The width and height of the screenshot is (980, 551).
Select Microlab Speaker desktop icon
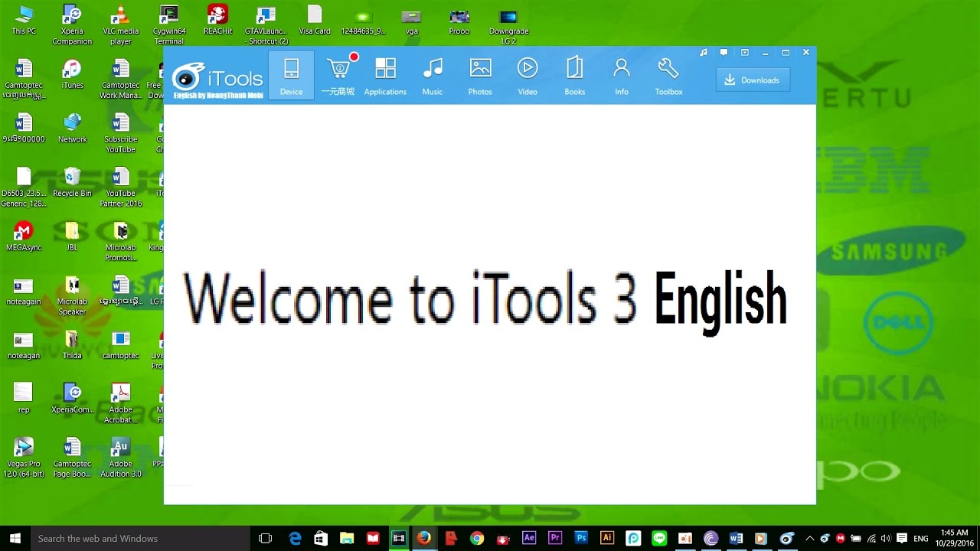[x=72, y=295]
